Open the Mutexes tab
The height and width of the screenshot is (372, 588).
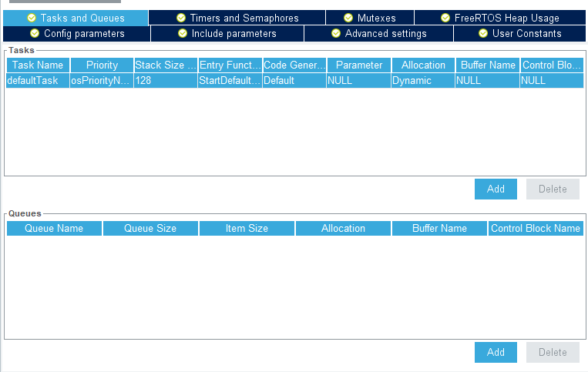[x=370, y=18]
